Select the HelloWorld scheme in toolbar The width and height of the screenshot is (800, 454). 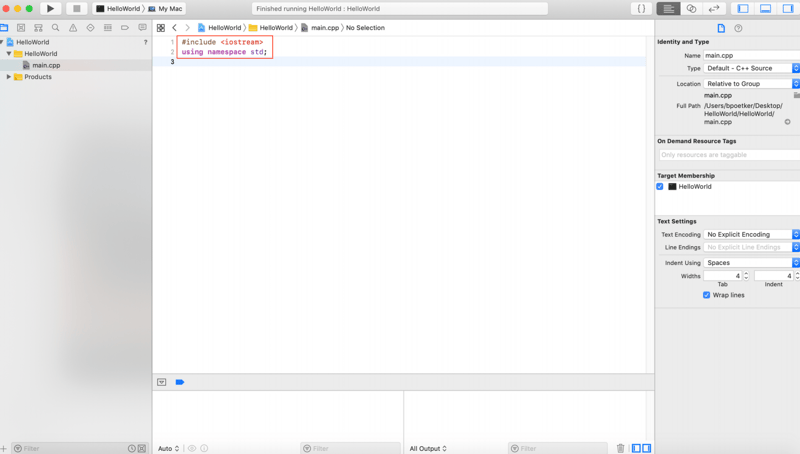click(118, 9)
